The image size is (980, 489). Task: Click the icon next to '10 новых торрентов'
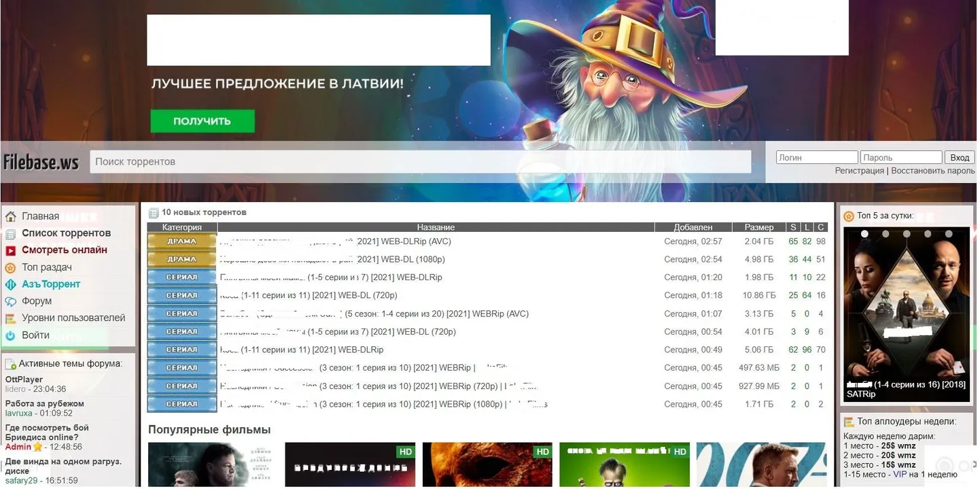154,213
